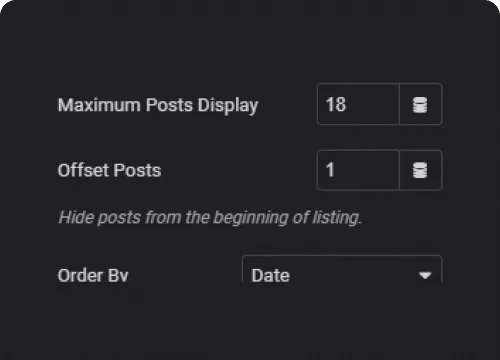Viewport: 500px width, 360px height.
Task: Click empty area of the Order By select box
Action: 353,273
